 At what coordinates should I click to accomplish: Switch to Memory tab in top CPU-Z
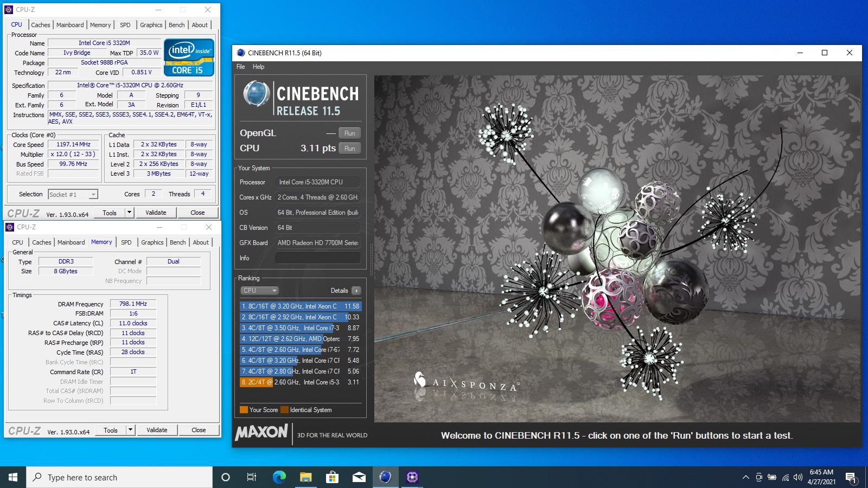pos(100,25)
